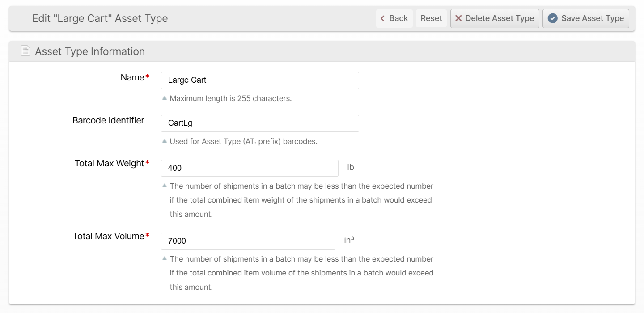Viewport: 644px width, 313px height.
Task: Click the hint triangle before Maximum length text
Action: point(165,97)
